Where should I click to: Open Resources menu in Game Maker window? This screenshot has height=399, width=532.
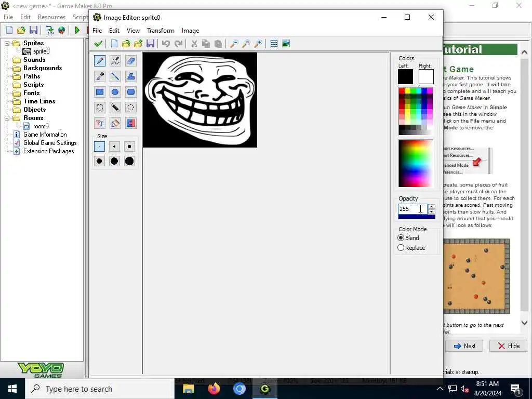(51, 17)
